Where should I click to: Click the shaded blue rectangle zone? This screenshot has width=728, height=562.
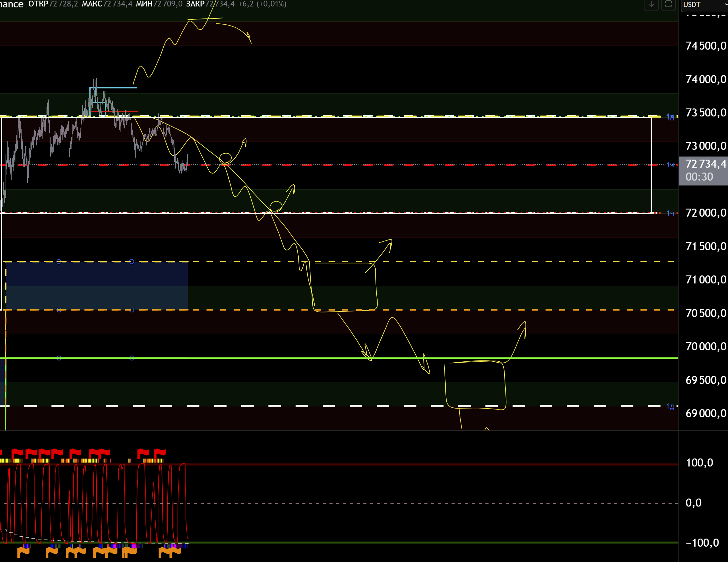(x=97, y=286)
